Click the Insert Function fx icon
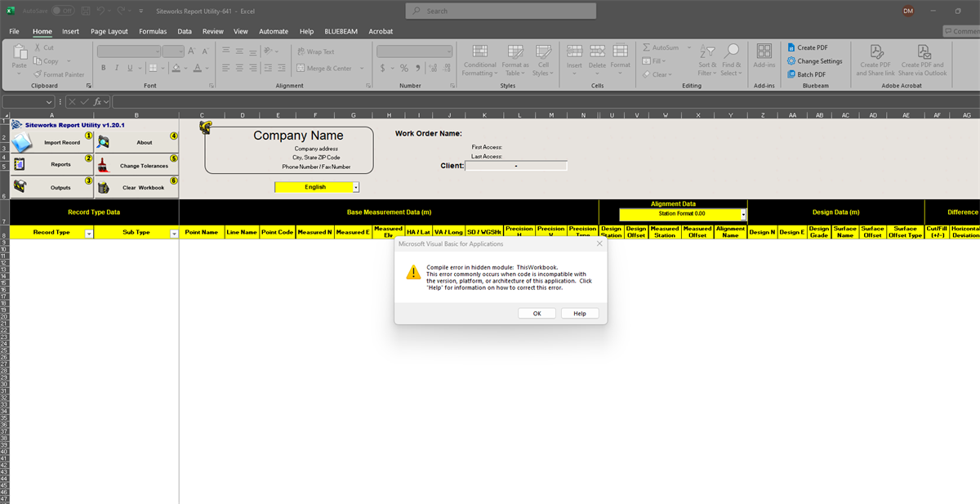Viewport: 980px width, 504px height. (x=96, y=102)
